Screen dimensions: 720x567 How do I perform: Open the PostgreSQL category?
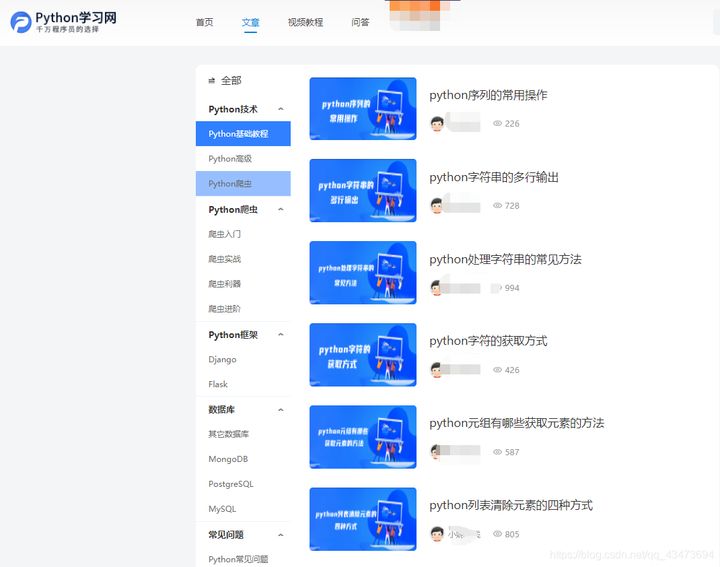point(231,484)
